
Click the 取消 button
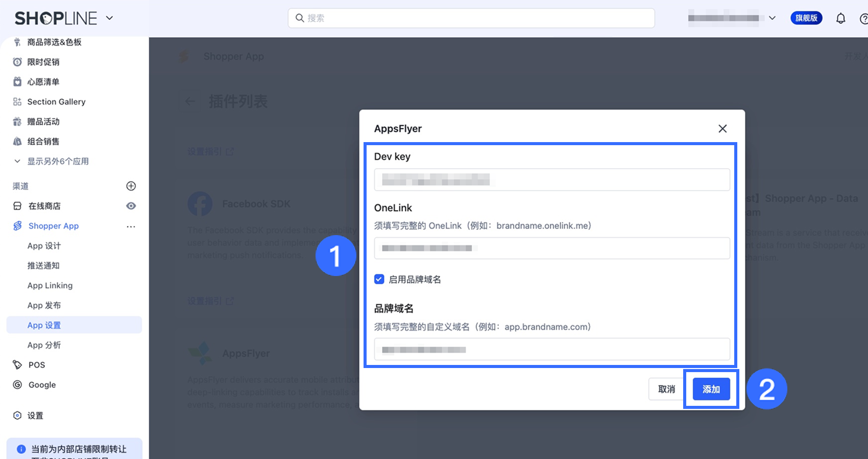tap(666, 389)
